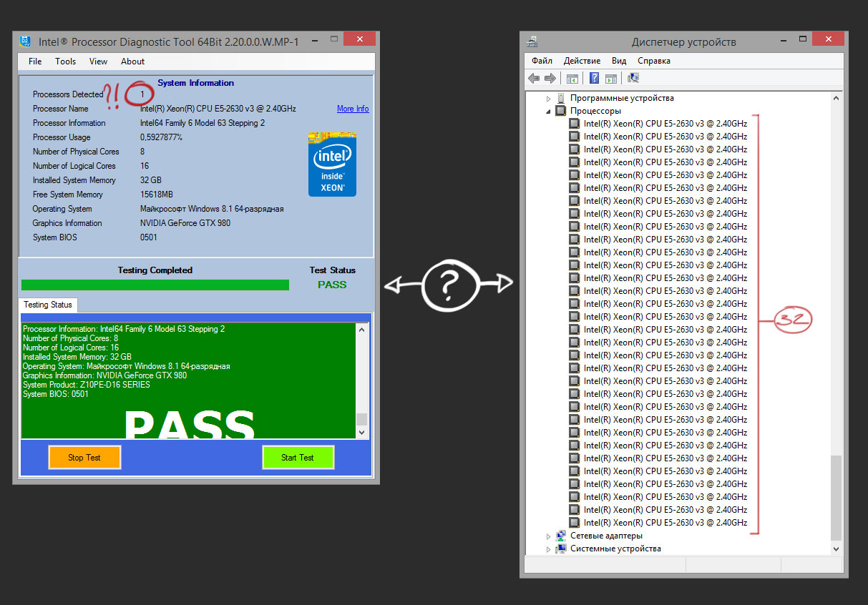Select the Процессоры category chip icon
Viewport: 868px width, 605px height.
(x=561, y=111)
